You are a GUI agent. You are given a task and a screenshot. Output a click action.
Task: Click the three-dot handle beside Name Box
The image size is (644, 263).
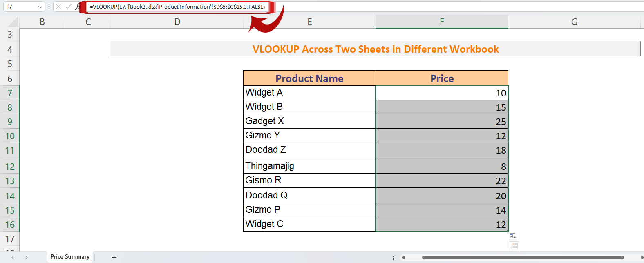[49, 7]
